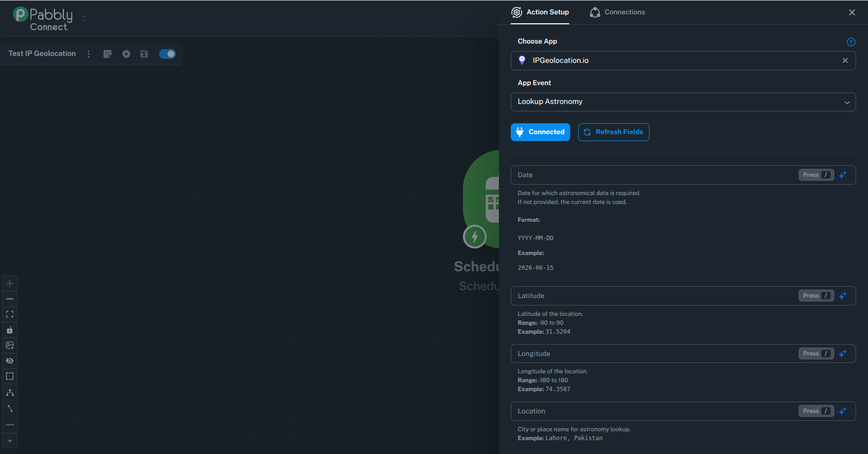The height and width of the screenshot is (454, 868).
Task: Click the Press / button in Longitude field
Action: click(x=816, y=353)
